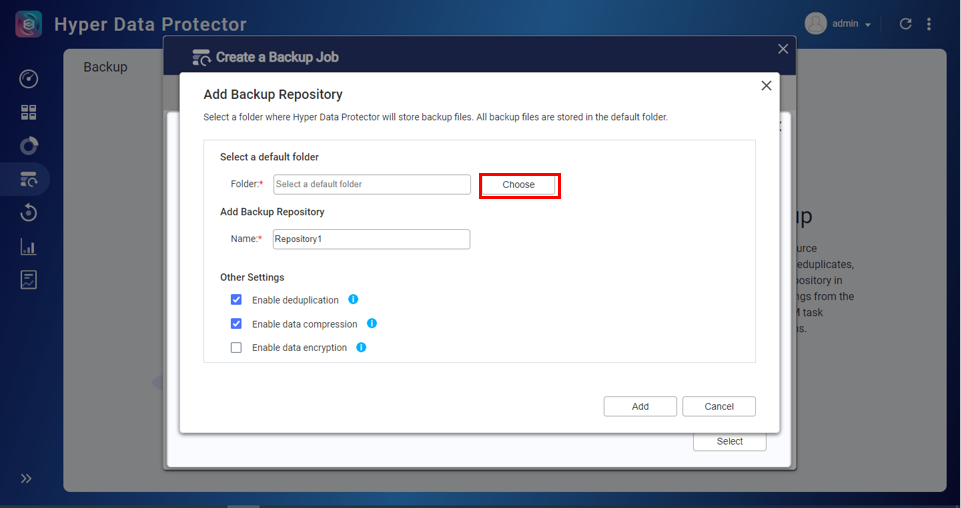Click the default Folder input field
The image size is (961, 508).
pyautogui.click(x=371, y=185)
